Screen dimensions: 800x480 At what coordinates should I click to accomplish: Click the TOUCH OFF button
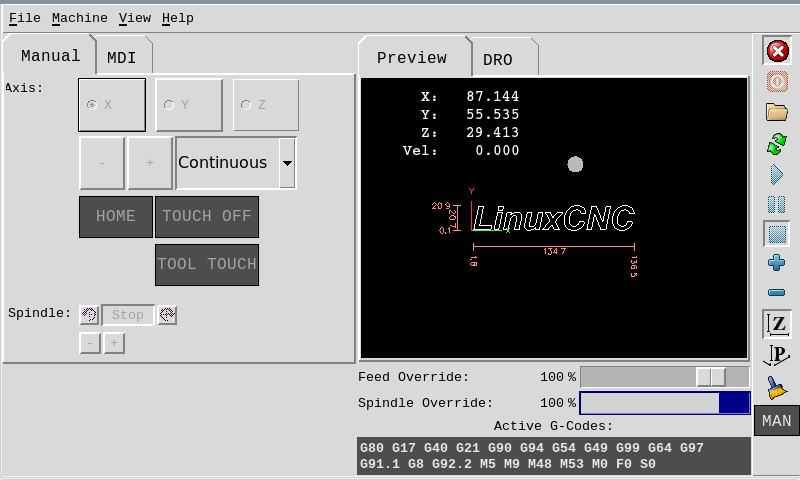207,217
